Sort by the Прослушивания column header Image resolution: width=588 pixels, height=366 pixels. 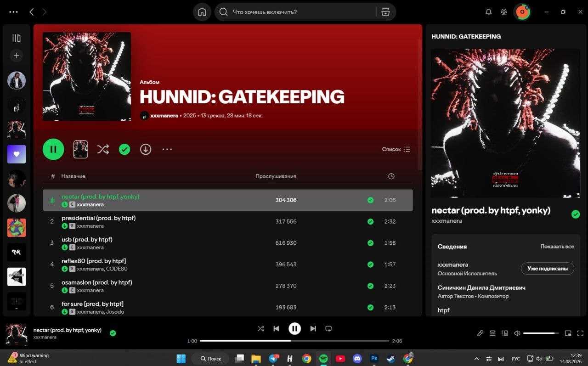click(276, 176)
